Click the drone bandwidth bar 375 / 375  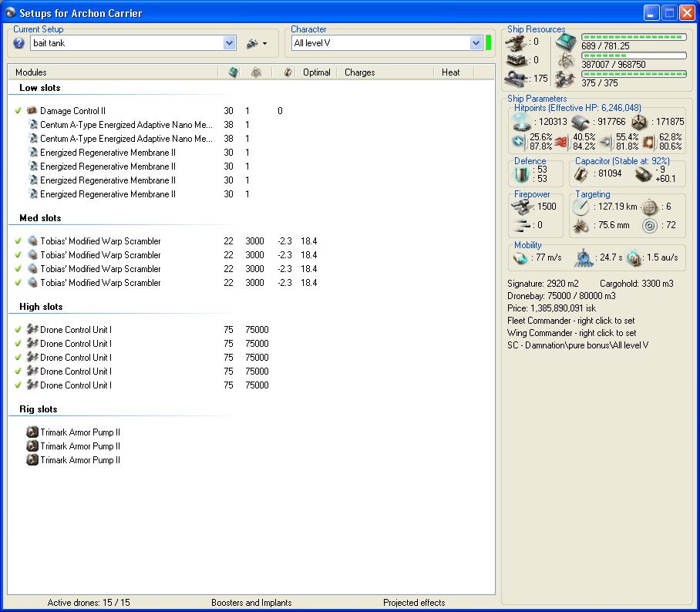click(x=634, y=74)
